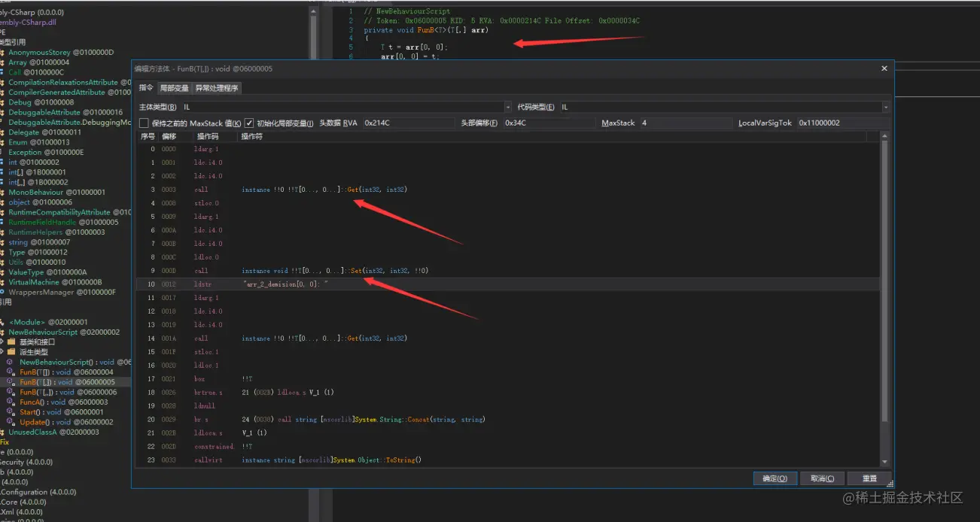980x522 pixels.
Task: Select Set(int32, int32, !!0) call operand
Action: (x=335, y=271)
